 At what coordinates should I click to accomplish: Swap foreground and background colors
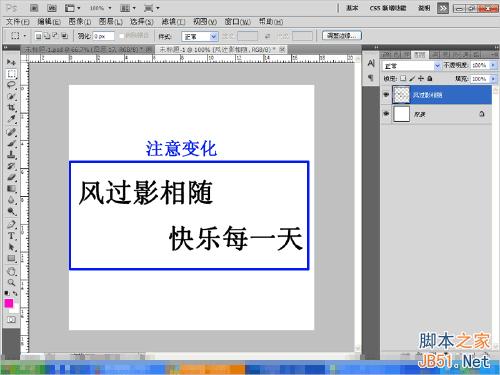[x=15, y=294]
